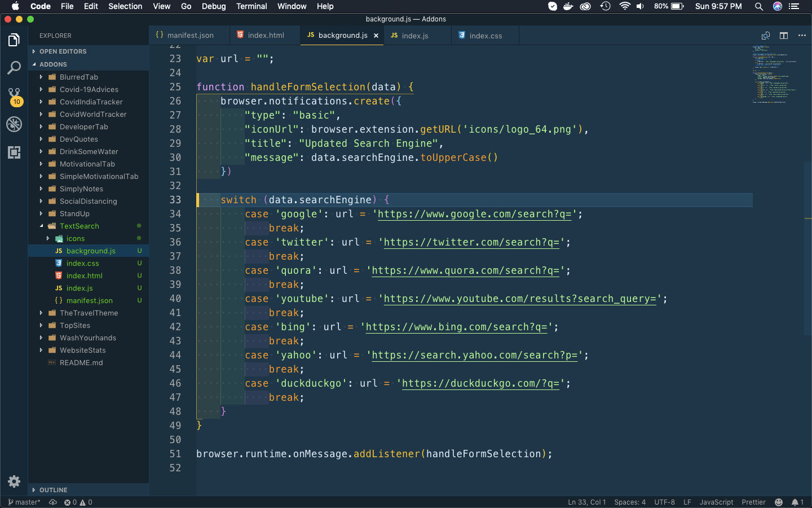Expand the OPEN EDITORS section
Image resolution: width=812 pixels, height=508 pixels.
(x=89, y=51)
